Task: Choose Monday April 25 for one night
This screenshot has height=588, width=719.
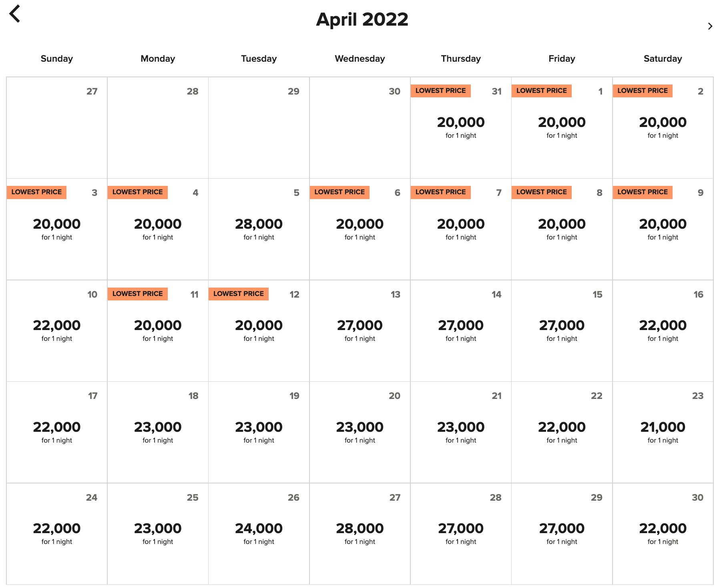Action: pos(158,534)
